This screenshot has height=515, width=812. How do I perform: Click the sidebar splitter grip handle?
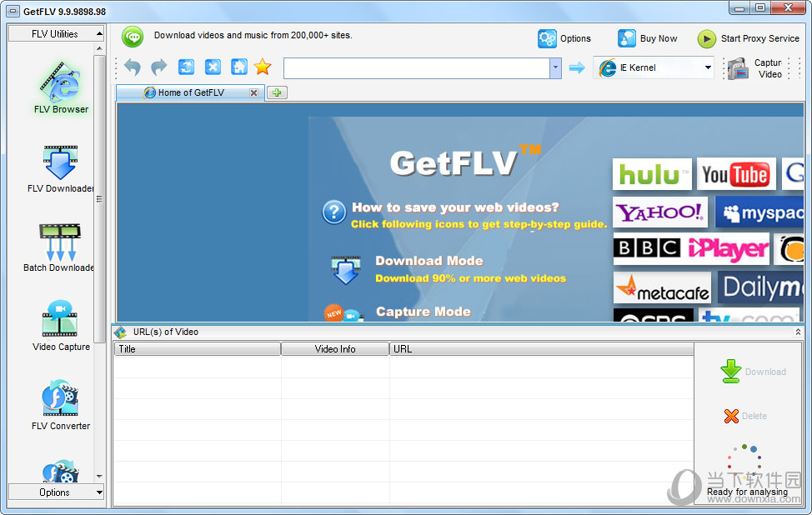coord(99,199)
